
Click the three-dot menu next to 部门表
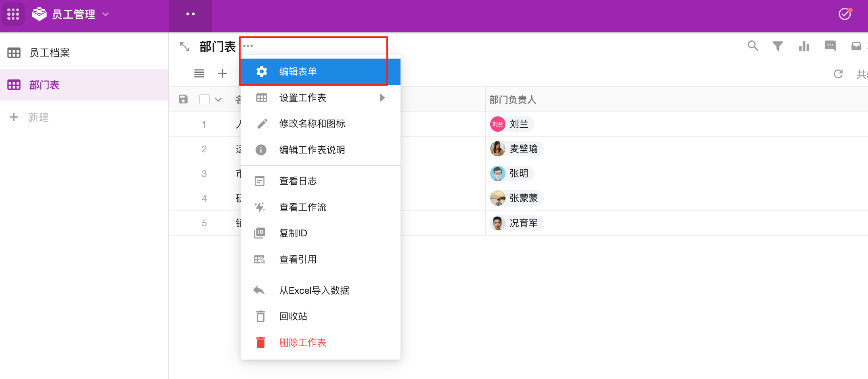248,46
